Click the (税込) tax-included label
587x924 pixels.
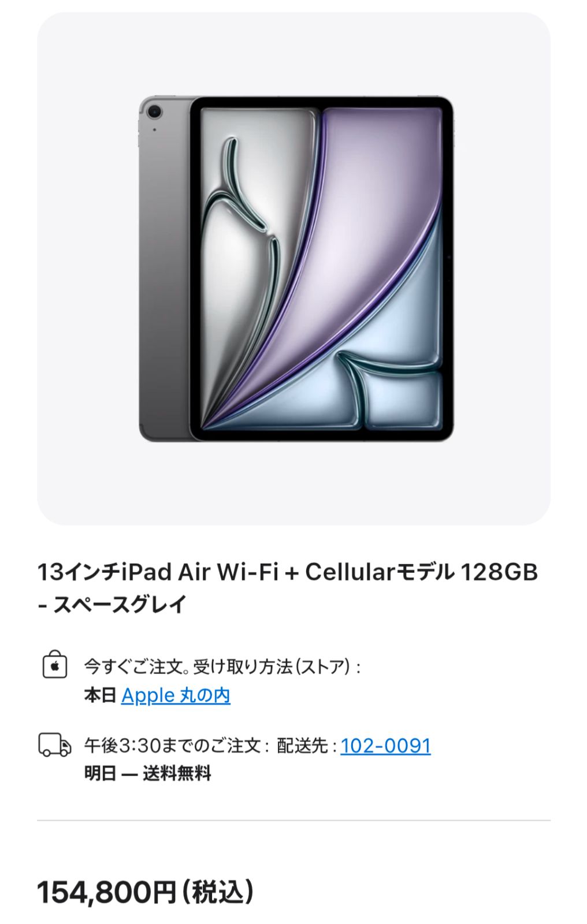click(218, 892)
